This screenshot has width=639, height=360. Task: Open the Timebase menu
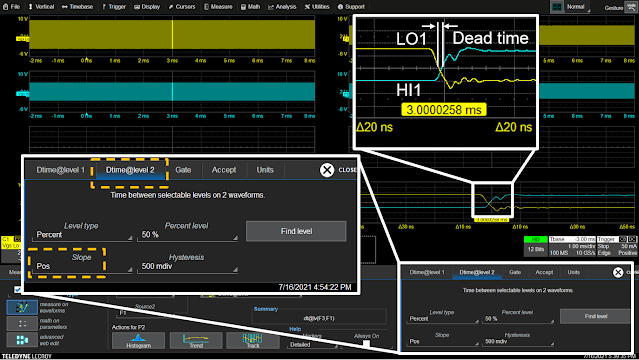(x=77, y=7)
